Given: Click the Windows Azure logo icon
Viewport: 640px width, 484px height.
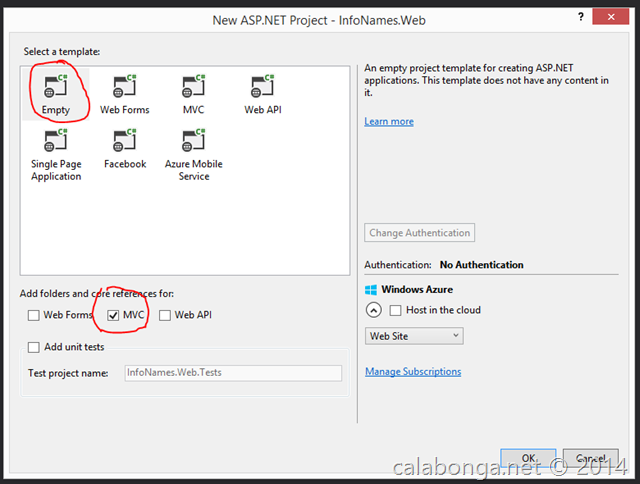Looking at the screenshot, I should tap(371, 290).
